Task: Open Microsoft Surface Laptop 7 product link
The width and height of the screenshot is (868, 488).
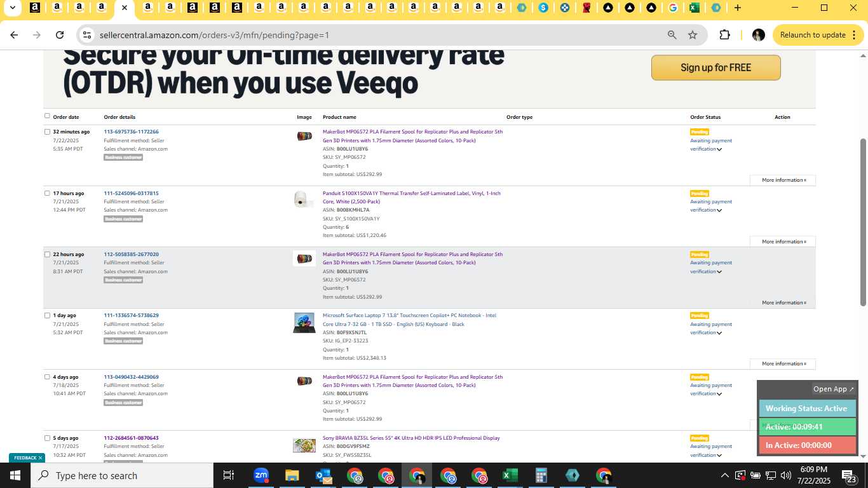Action: 409,320
